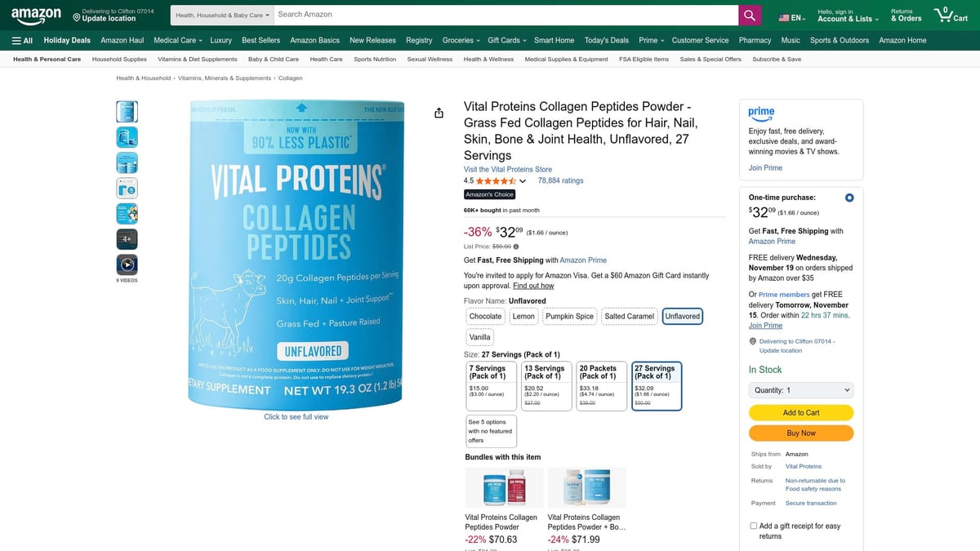This screenshot has height=551, width=980.
Task: Click the search magnifying glass icon
Action: coord(749,14)
